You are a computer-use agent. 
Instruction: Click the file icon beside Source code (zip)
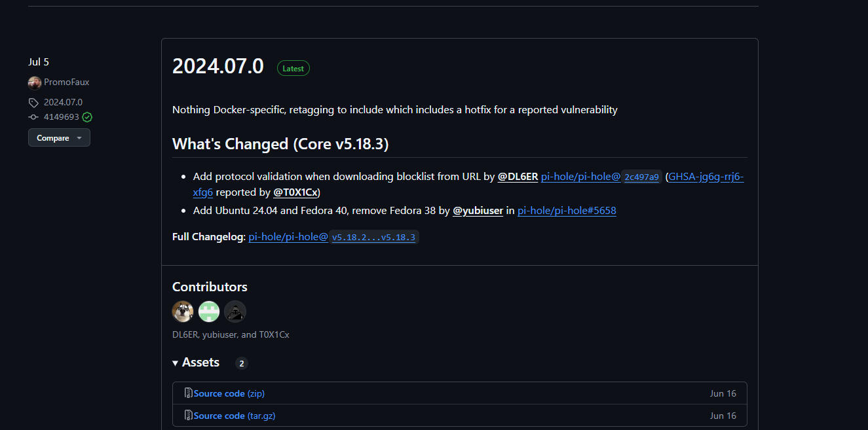pyautogui.click(x=188, y=393)
